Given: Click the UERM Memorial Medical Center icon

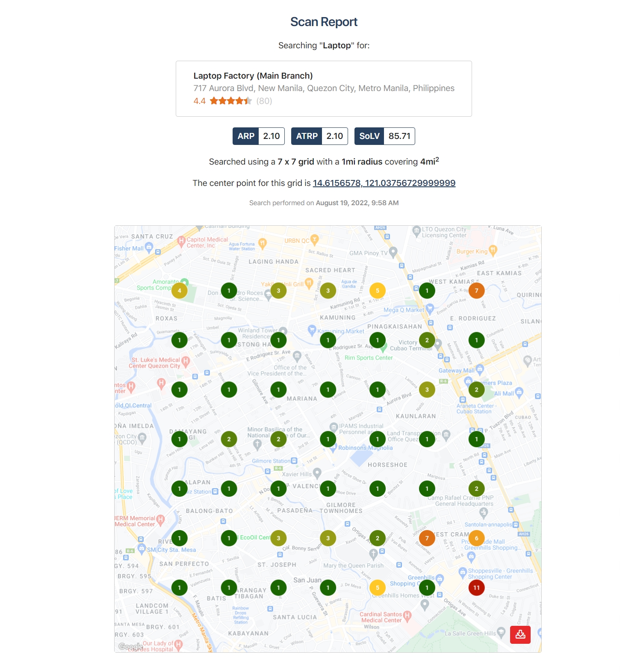Looking at the screenshot, I should click(x=160, y=519).
